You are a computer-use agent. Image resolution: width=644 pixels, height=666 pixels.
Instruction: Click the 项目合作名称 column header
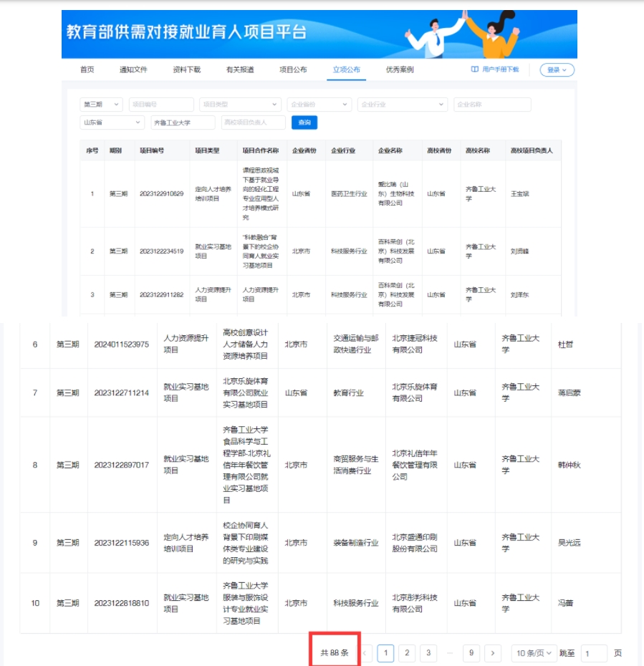(261, 150)
